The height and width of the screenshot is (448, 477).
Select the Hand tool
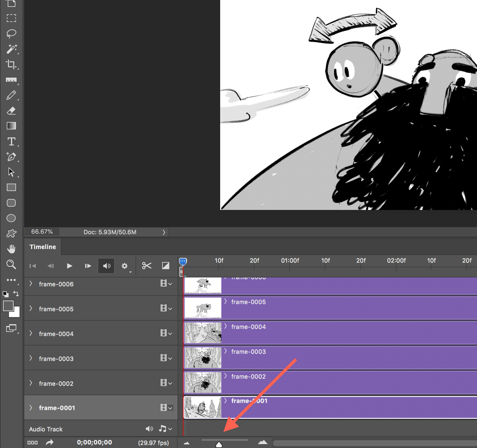pyautogui.click(x=11, y=248)
